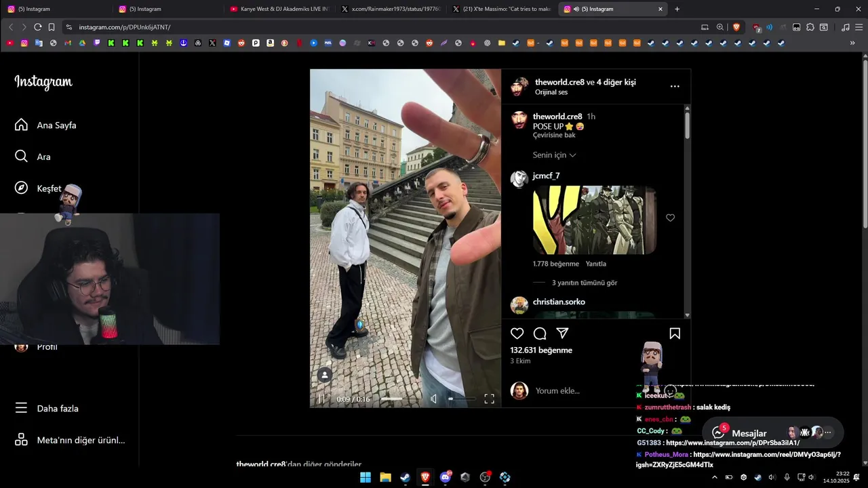Open three-dot options in Mesajlar bar
868x488 pixels.
pos(828,432)
